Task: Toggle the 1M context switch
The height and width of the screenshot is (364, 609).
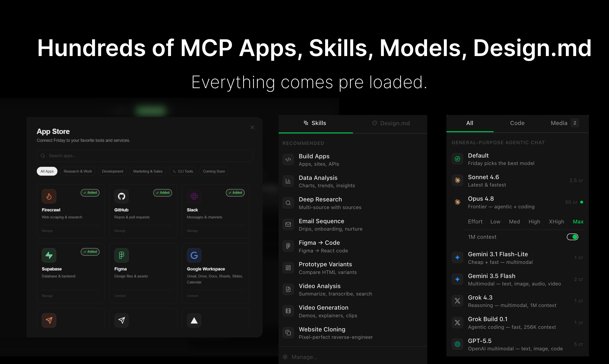Action: (x=572, y=237)
